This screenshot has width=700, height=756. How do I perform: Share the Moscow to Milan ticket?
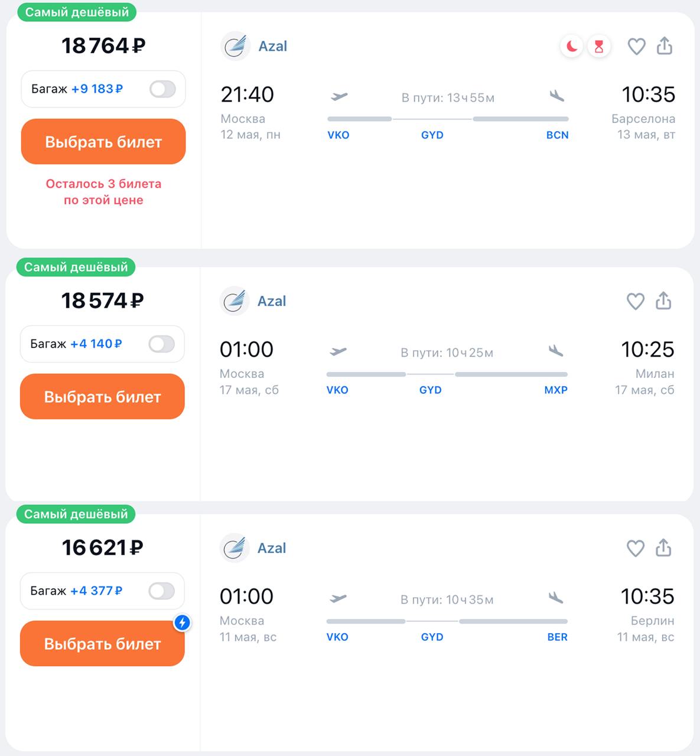pos(663,301)
